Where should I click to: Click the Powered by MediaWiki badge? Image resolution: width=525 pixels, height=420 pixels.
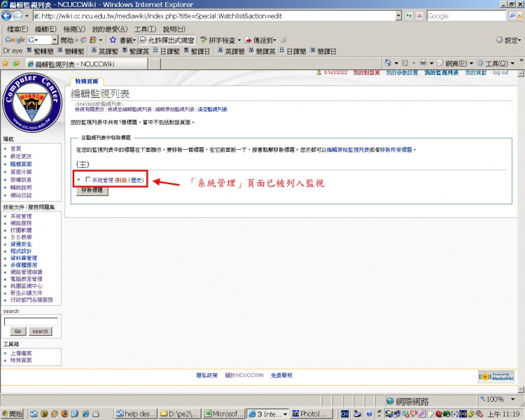(x=496, y=377)
